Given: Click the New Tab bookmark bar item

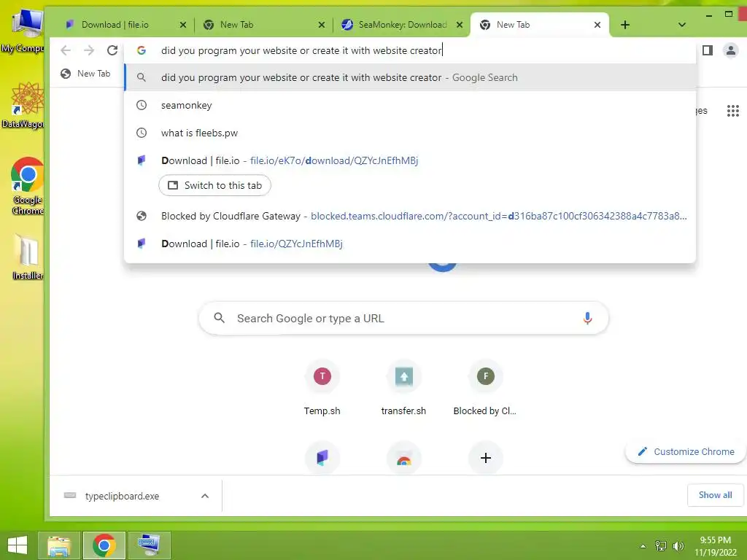Looking at the screenshot, I should pyautogui.click(x=85, y=74).
